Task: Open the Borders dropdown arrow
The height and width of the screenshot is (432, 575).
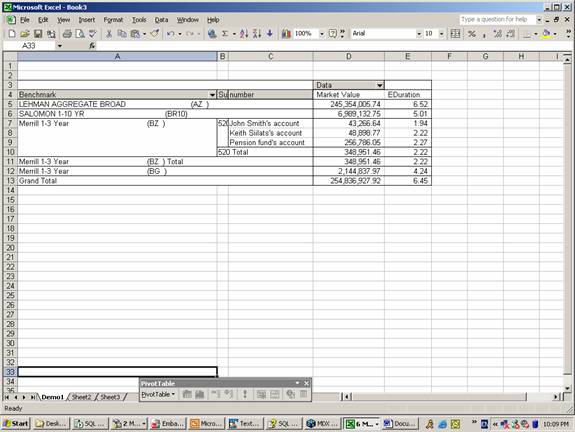Action: tap(535, 34)
